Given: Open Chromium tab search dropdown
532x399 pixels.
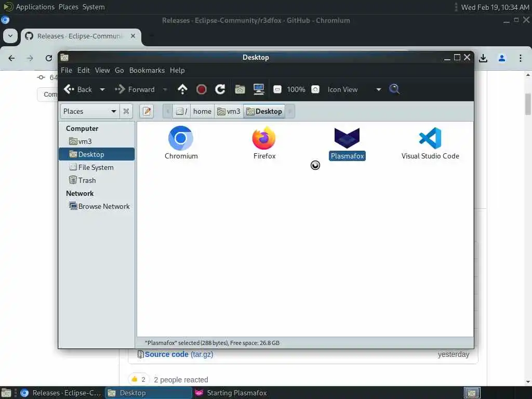Looking at the screenshot, I should tap(10, 36).
